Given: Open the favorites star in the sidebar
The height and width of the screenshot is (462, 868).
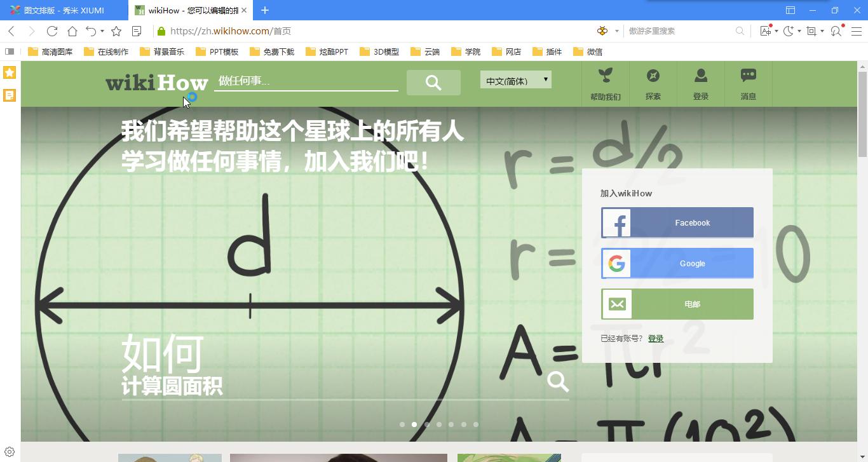Looking at the screenshot, I should click(x=9, y=72).
